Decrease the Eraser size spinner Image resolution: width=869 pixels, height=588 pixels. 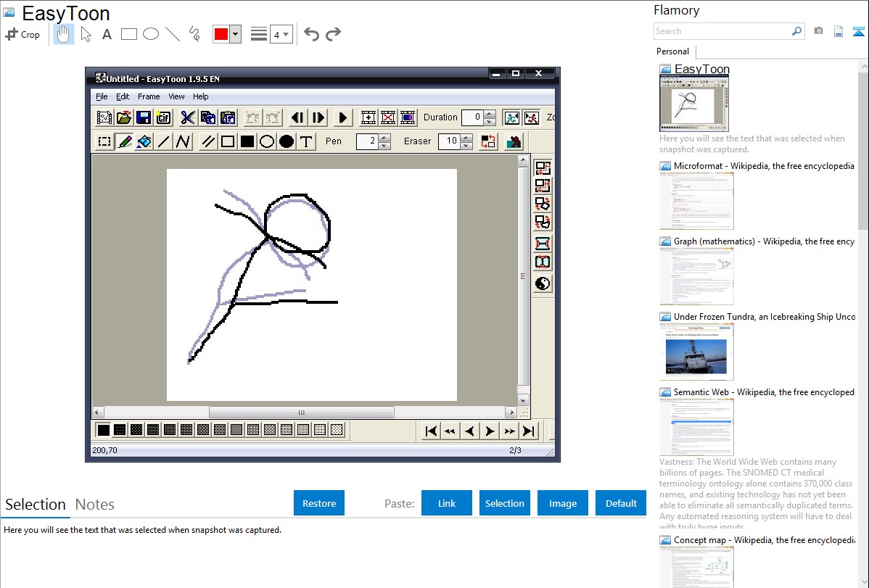pyautogui.click(x=466, y=146)
